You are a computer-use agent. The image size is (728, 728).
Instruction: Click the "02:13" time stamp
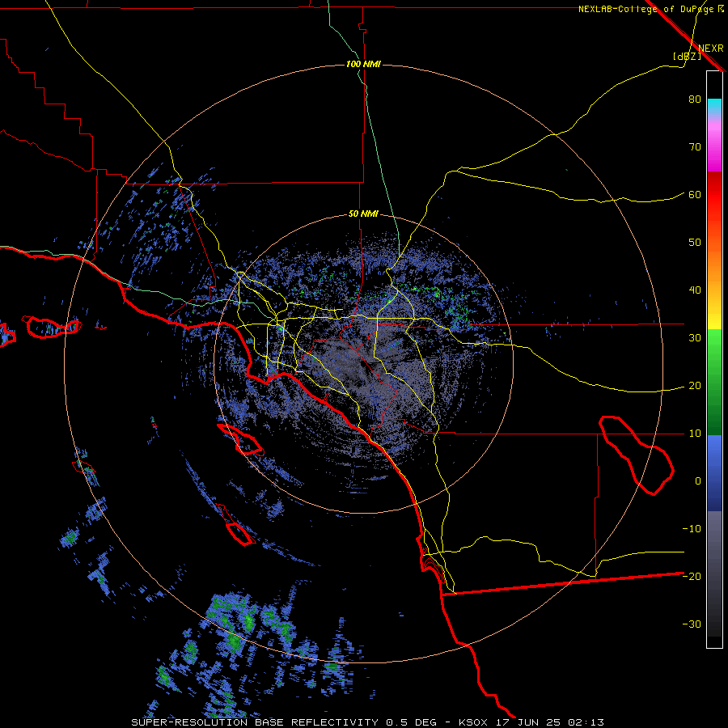(x=587, y=722)
